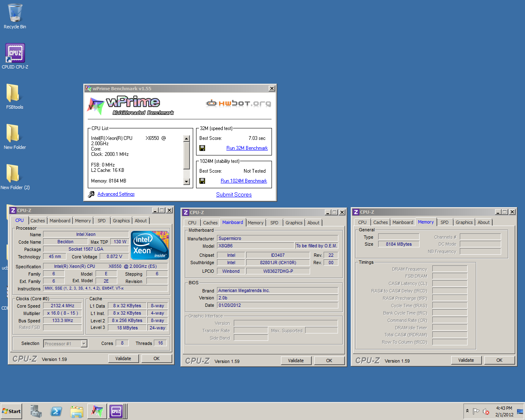
Task: Click the network tray icon
Action: tap(520, 411)
